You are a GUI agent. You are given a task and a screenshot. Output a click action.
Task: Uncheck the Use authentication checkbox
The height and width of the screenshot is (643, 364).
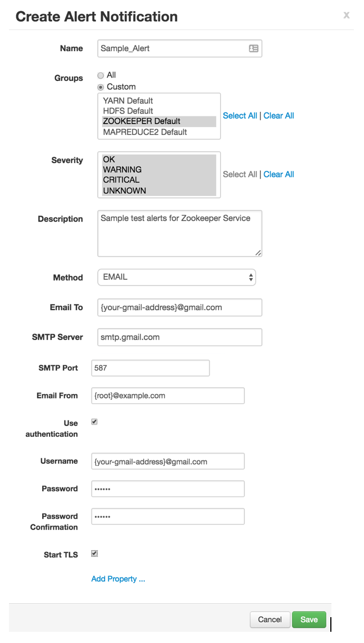tap(94, 420)
